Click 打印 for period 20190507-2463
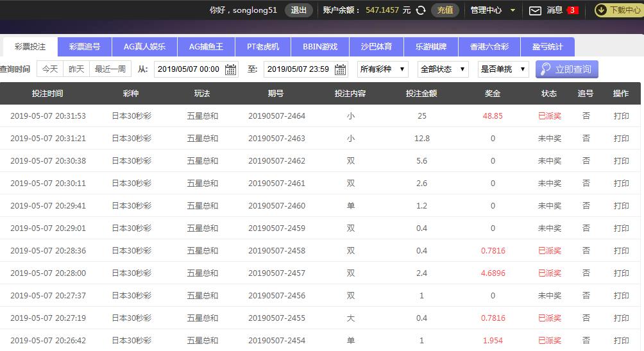Viewport: 644px width, 351px height. pyautogui.click(x=621, y=139)
